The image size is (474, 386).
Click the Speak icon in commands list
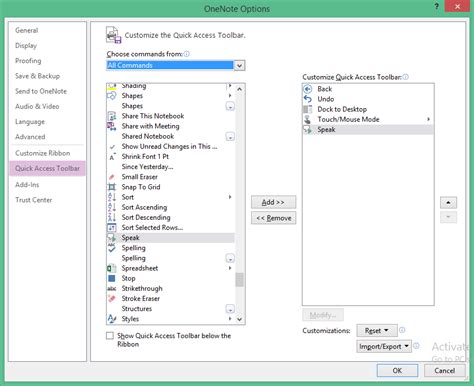112,238
